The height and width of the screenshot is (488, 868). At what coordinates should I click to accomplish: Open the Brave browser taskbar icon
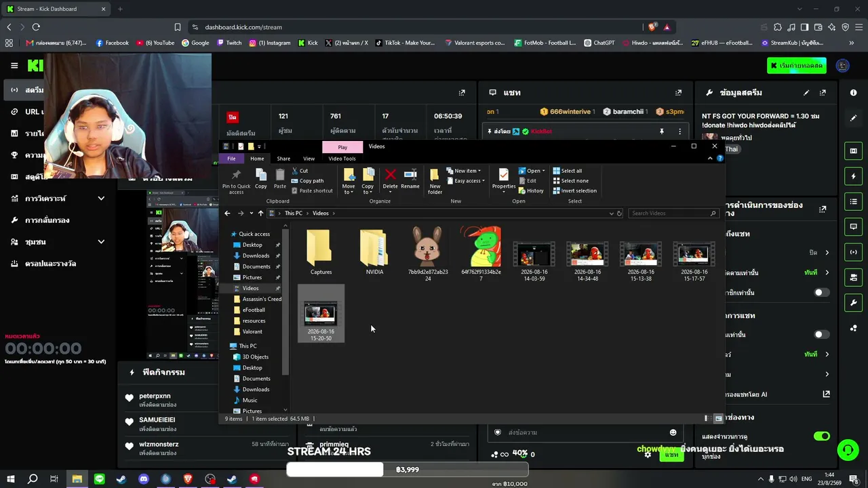[188, 479]
